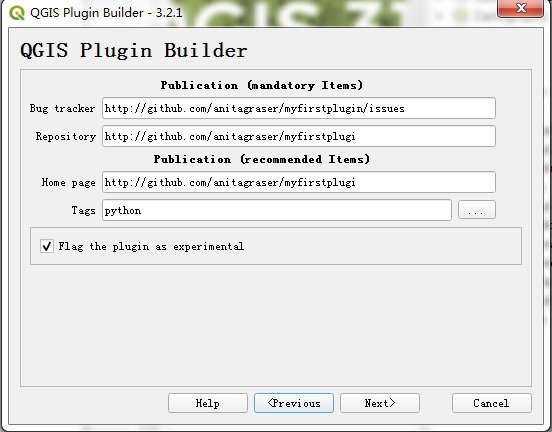Click the 'Publication (mandatory Items)' heading

262,85
